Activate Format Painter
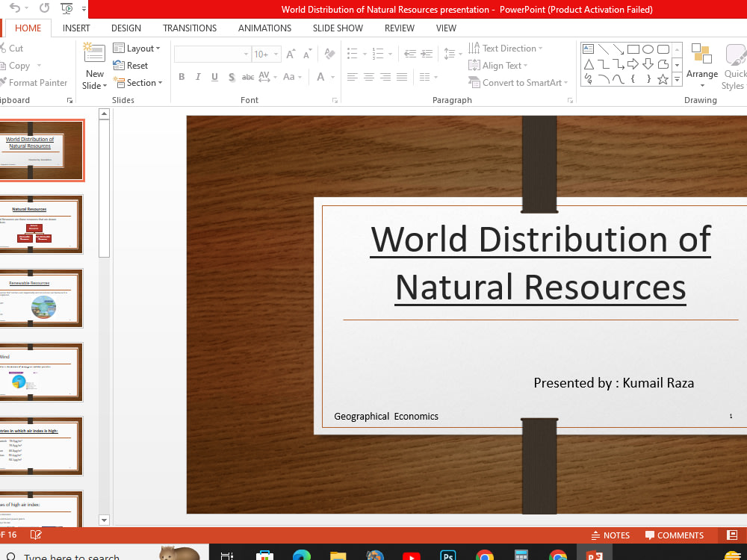Viewport: 747px width, 560px height. point(34,83)
